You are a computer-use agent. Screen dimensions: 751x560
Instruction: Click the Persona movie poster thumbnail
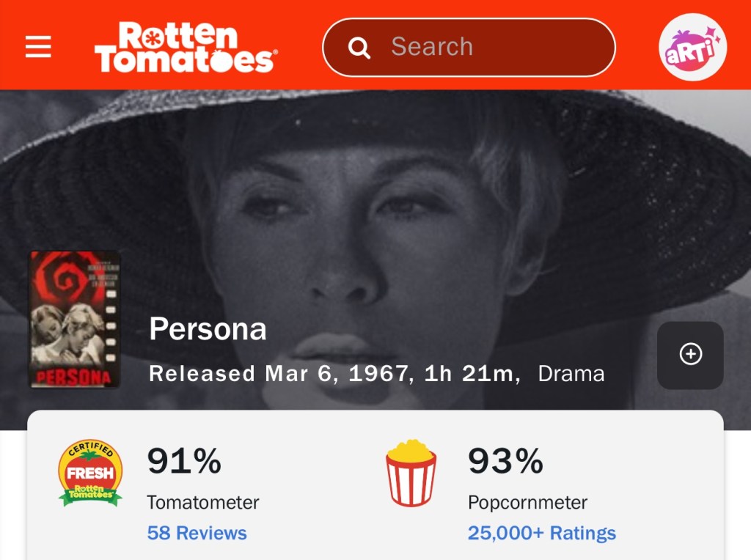pos(75,320)
